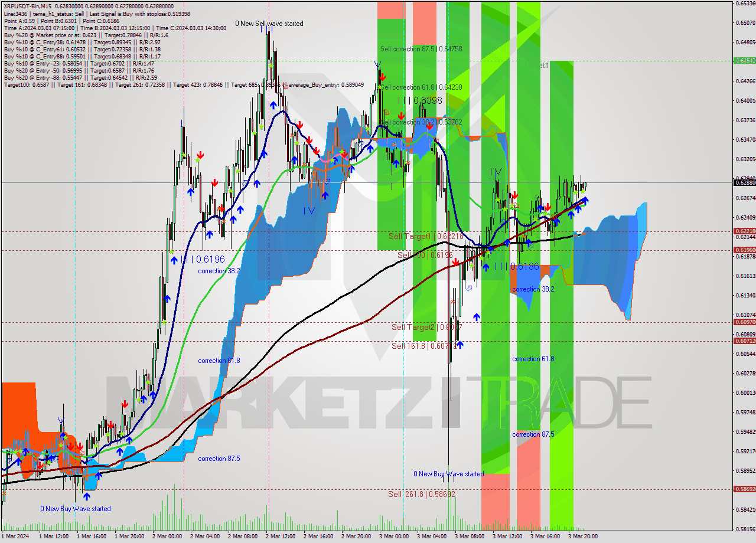Click the red price tag 0.6196 on axis
756x543 pixels.
[x=744, y=250]
